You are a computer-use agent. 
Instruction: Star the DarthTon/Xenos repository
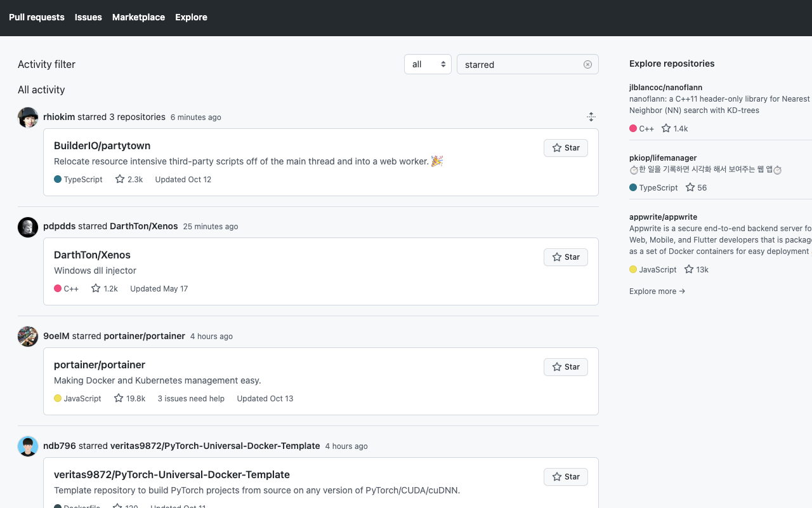566,257
